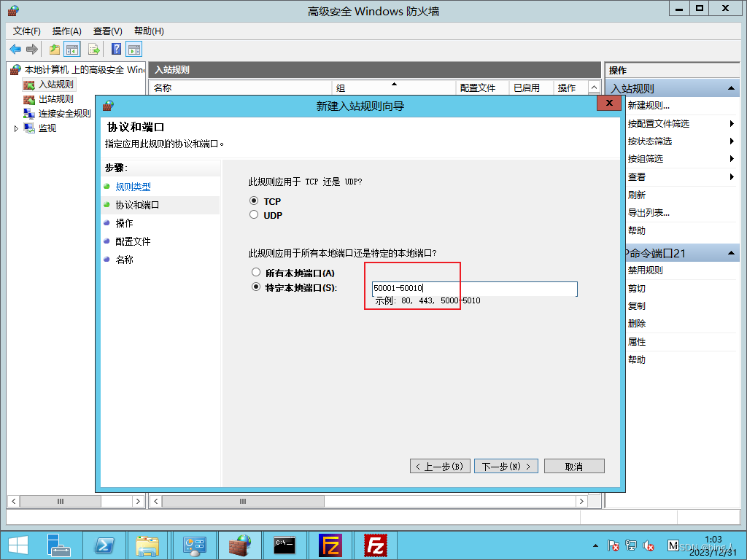Open the 文件(F) menu
This screenshot has height=560, width=747.
click(27, 31)
